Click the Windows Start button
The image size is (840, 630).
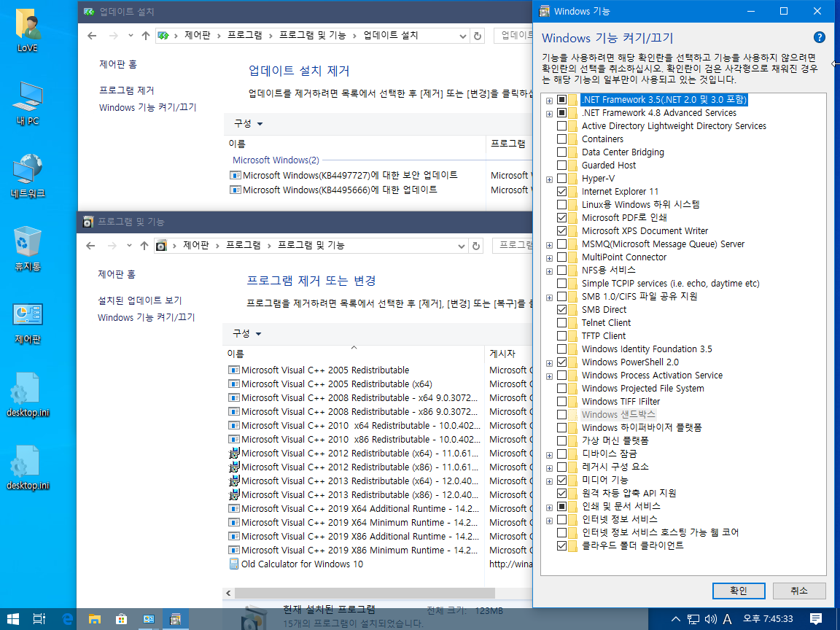[13, 619]
